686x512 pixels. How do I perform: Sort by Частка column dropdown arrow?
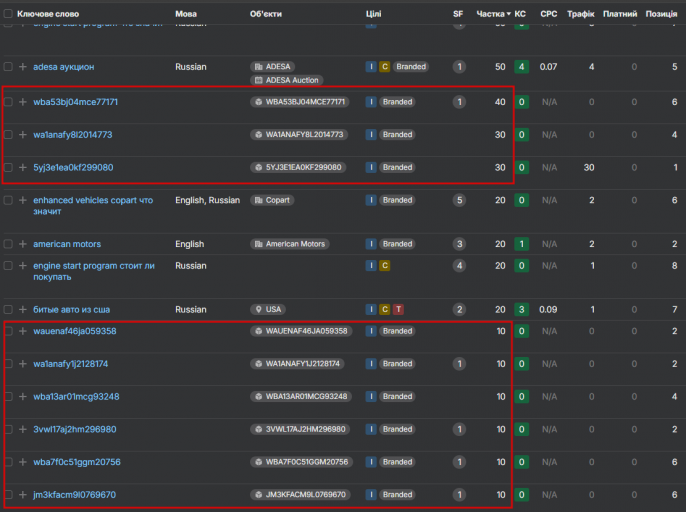pos(508,14)
